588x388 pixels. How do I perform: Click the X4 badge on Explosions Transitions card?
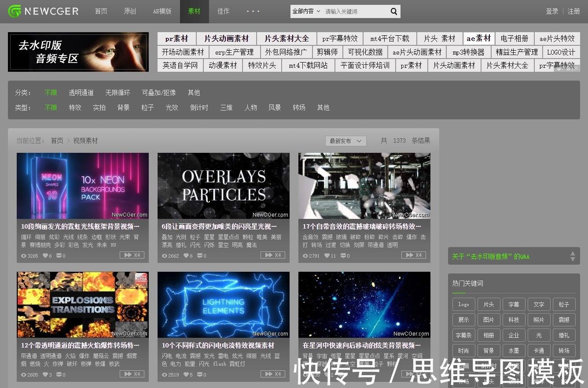coord(132,374)
